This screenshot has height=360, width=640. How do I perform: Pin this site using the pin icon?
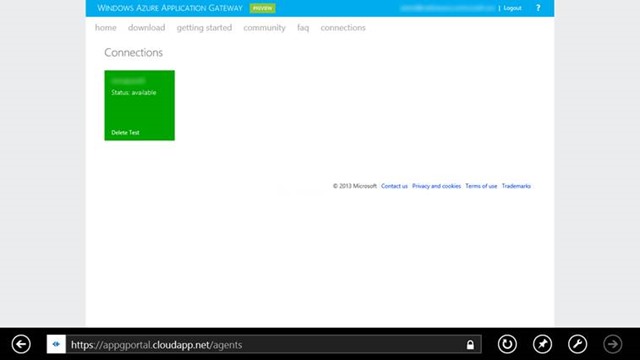(x=542, y=344)
